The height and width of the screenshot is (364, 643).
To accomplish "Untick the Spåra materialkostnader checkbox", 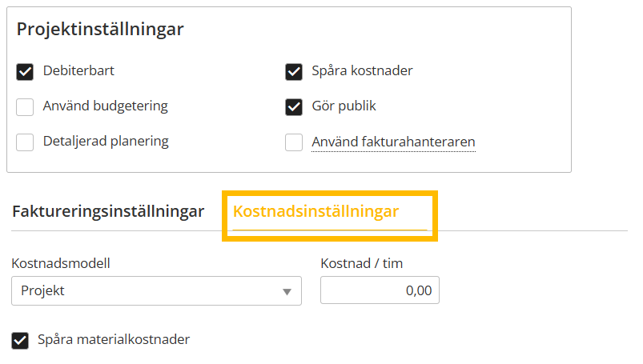I will [20, 340].
